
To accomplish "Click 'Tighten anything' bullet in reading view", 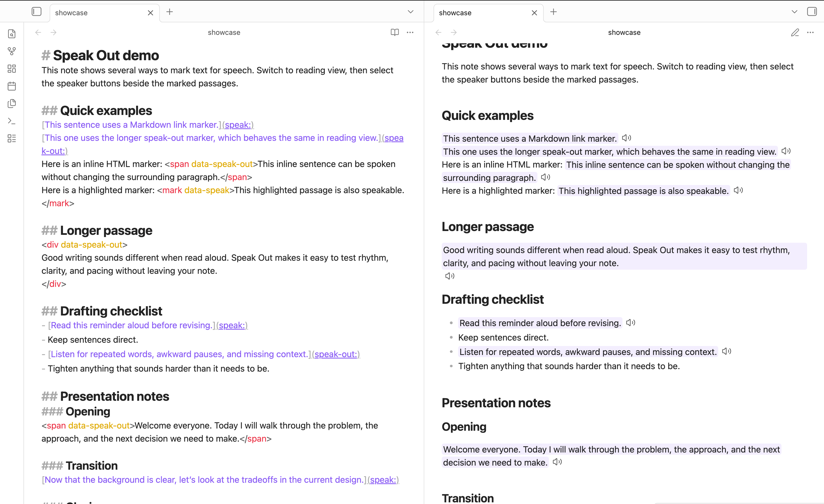I will point(569,366).
